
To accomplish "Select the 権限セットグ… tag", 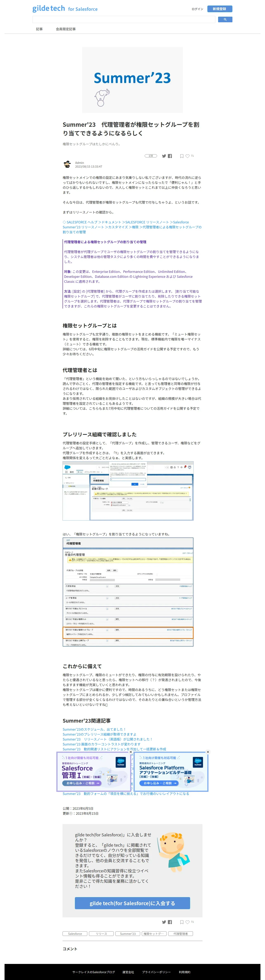I will pyautogui.click(x=154, y=934).
